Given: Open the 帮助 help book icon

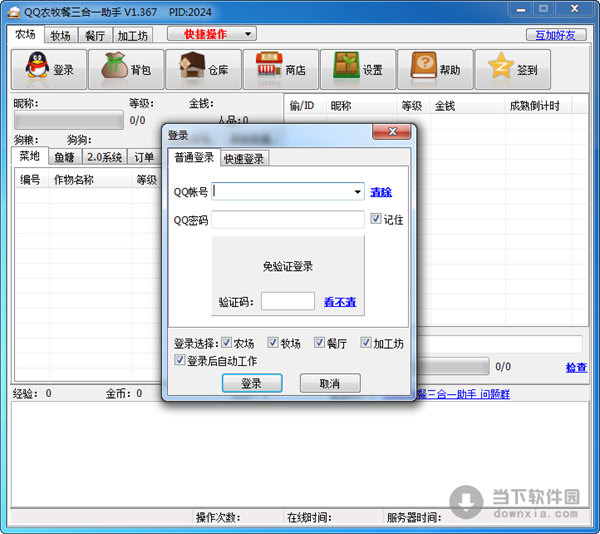Looking at the screenshot, I should point(435,69).
